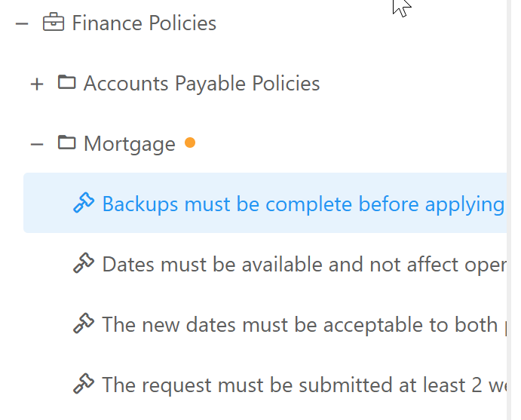Click the Accounts Payable Policies folder icon
The image size is (521, 420).
pyautogui.click(x=67, y=82)
